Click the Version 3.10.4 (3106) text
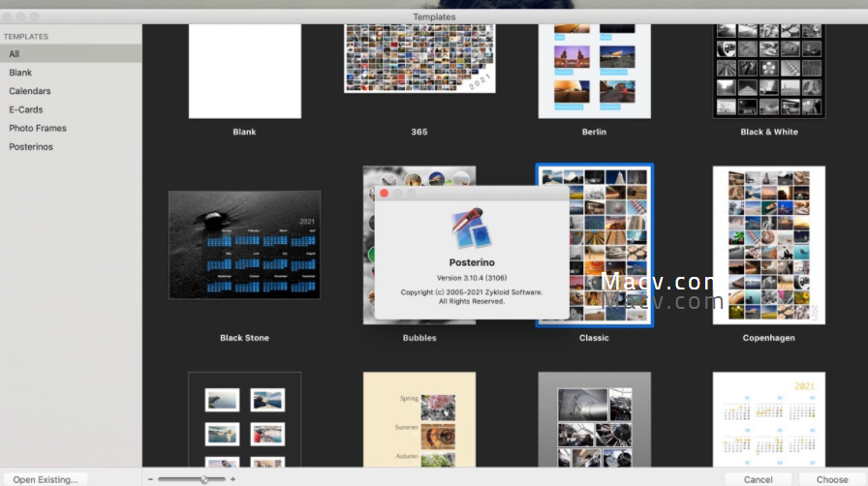This screenshot has width=868, height=486. [472, 278]
